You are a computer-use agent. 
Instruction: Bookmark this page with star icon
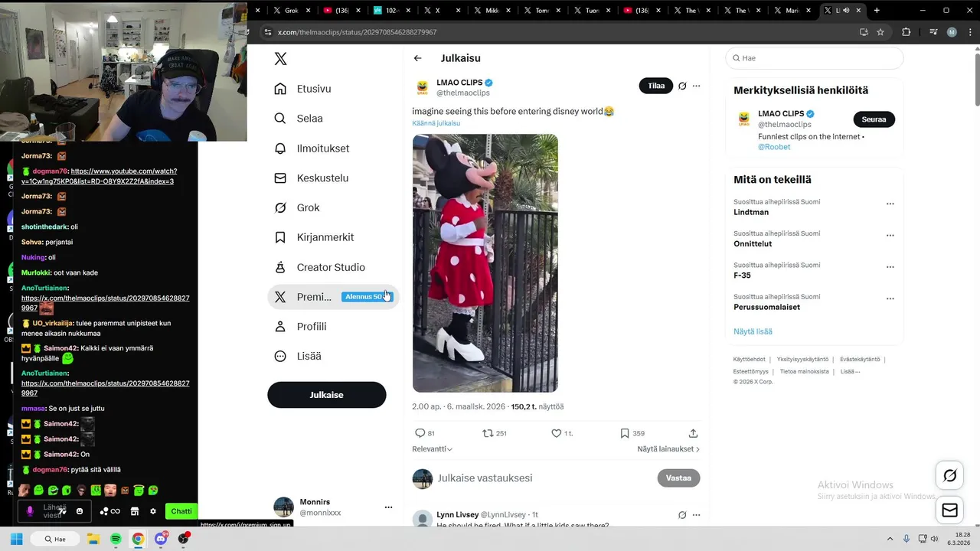[880, 32]
